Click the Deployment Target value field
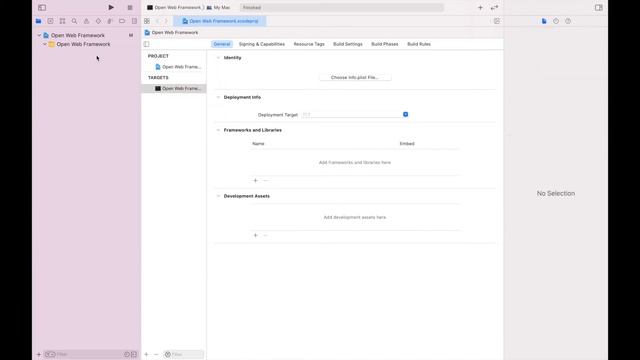This screenshot has width=640, height=360. click(352, 115)
